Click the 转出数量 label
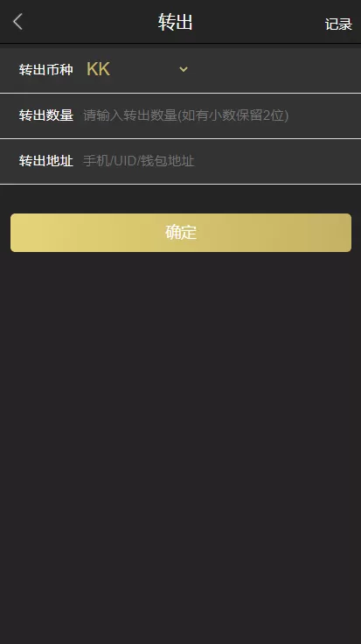361x644 pixels. click(46, 115)
